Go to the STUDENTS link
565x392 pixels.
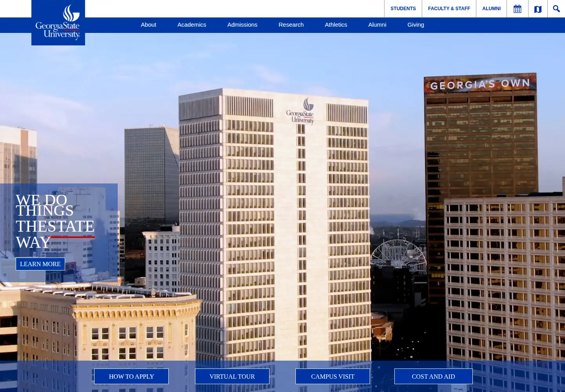(403, 9)
